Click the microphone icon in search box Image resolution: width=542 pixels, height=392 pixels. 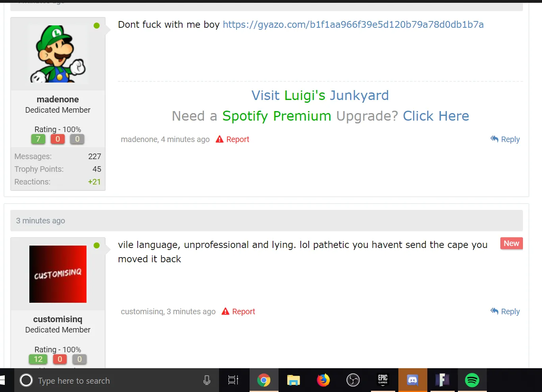coord(207,380)
